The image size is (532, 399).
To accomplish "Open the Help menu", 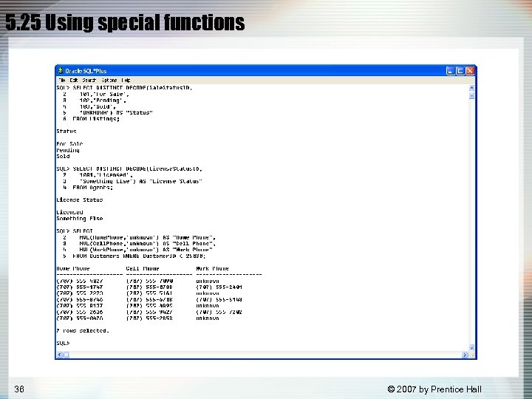I will tap(126, 81).
